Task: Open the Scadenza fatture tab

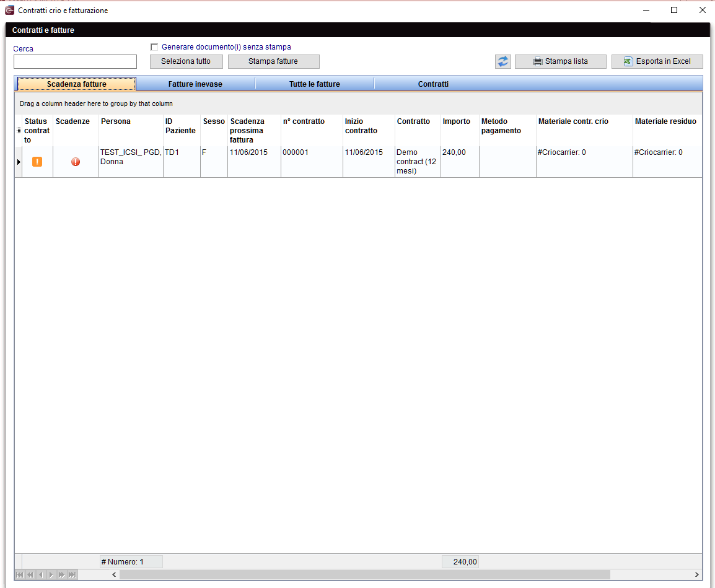Action: [77, 84]
